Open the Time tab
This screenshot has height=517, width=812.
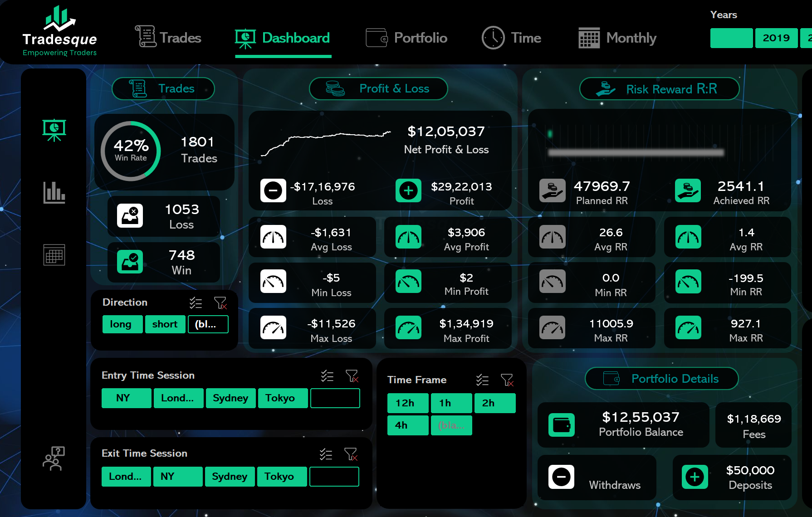[511, 38]
